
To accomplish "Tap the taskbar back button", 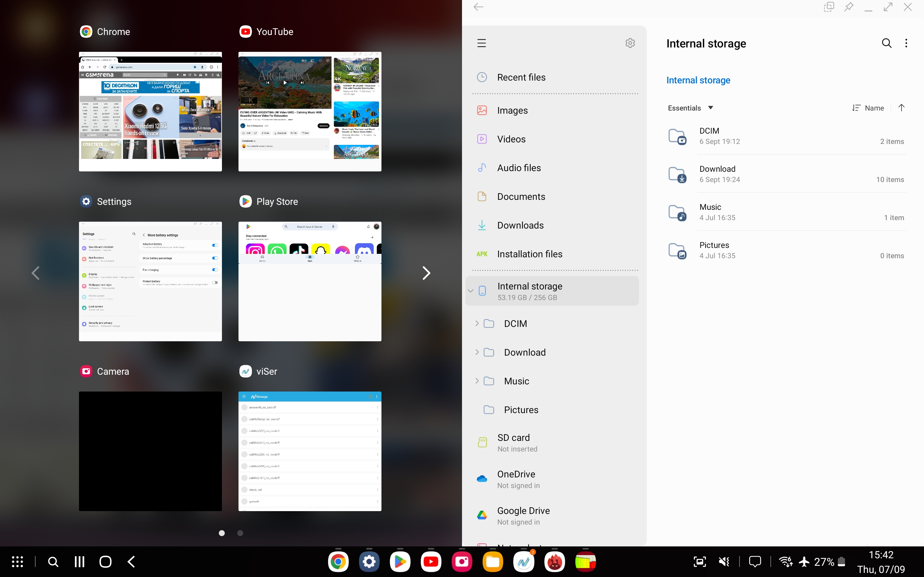I will point(131,562).
